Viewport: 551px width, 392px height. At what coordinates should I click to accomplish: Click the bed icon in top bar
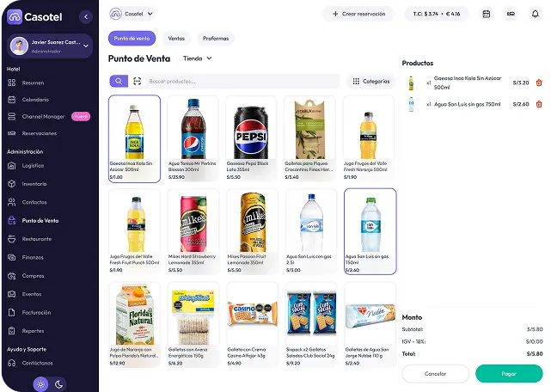(x=511, y=14)
